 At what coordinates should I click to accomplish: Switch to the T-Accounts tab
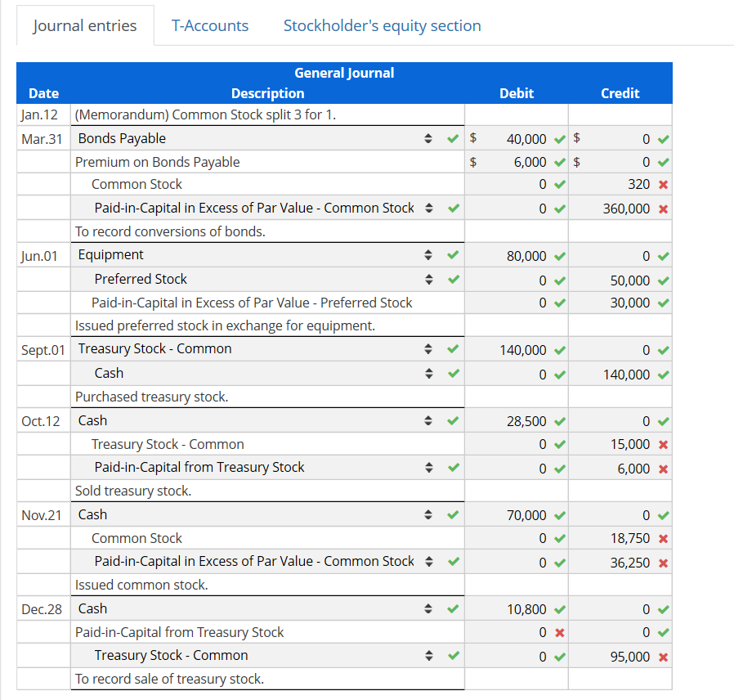click(x=209, y=25)
